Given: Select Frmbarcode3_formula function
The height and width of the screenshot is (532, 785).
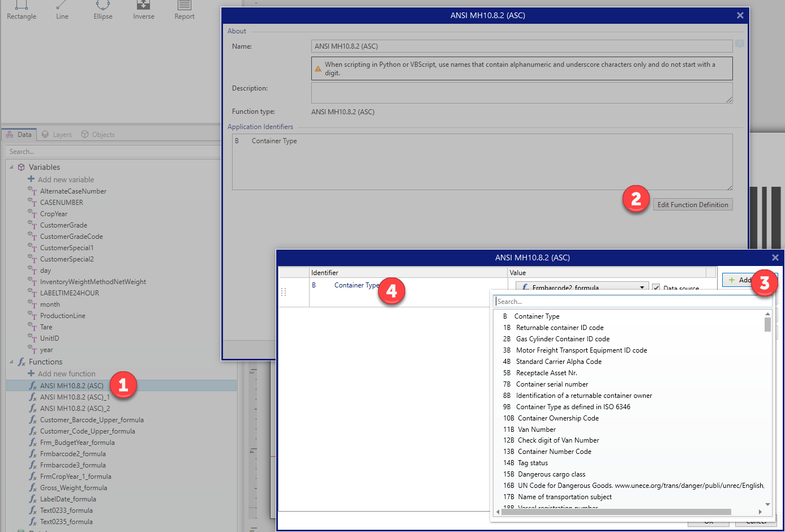Looking at the screenshot, I should [x=72, y=465].
